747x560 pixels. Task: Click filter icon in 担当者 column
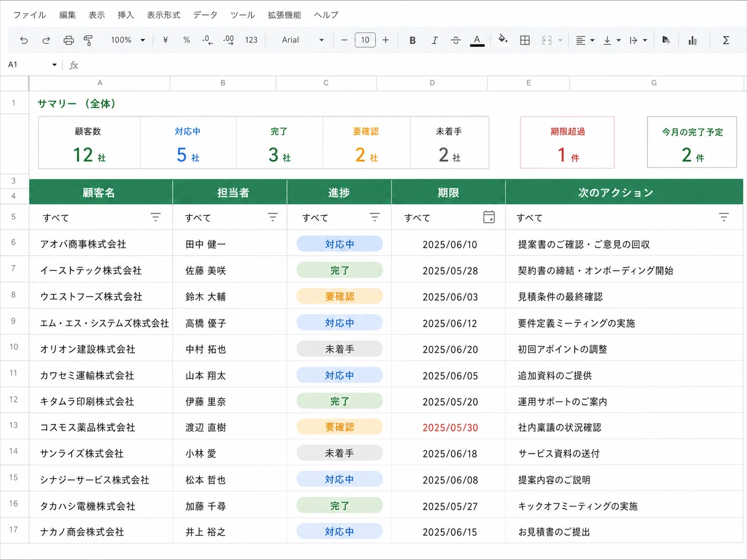pos(273,217)
